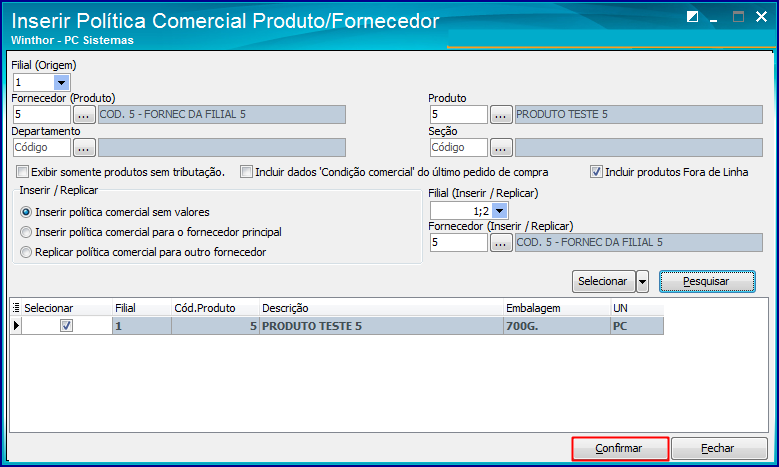Image resolution: width=779 pixels, height=467 pixels.
Task: Click the UN column header
Action: 637,308
